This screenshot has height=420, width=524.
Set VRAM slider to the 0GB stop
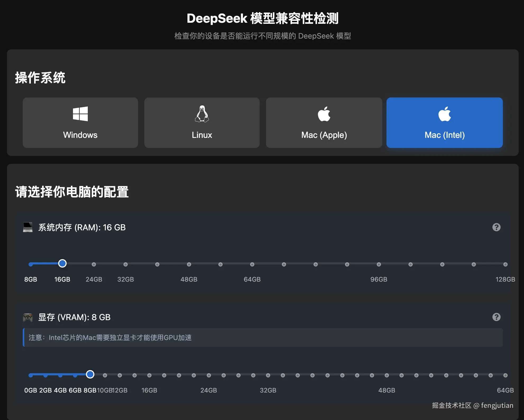(31, 375)
